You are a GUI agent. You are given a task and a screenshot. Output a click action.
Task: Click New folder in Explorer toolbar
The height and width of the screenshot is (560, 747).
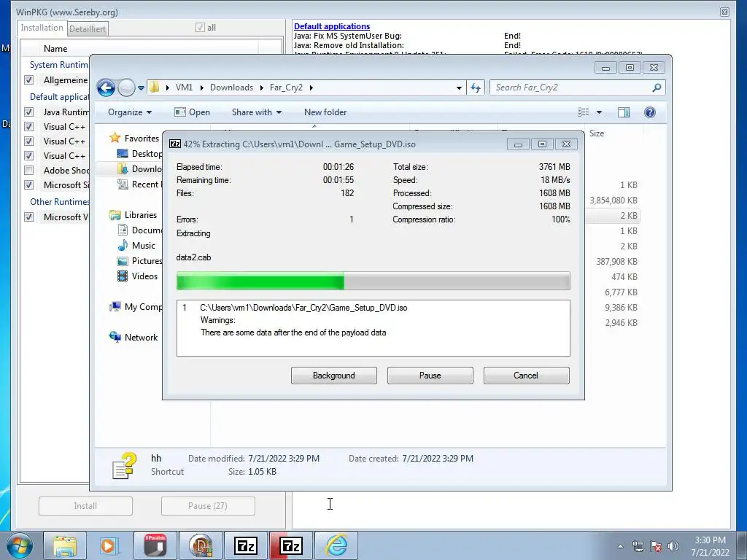click(325, 112)
